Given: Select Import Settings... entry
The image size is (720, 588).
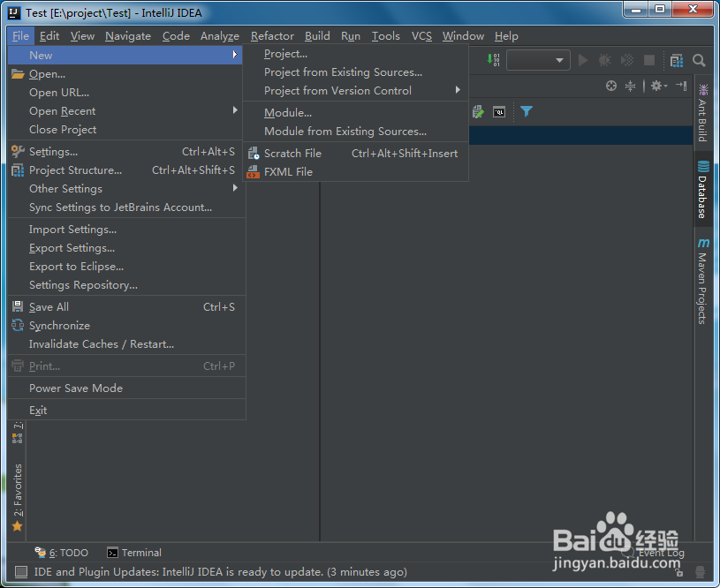Looking at the screenshot, I should tap(125, 229).
